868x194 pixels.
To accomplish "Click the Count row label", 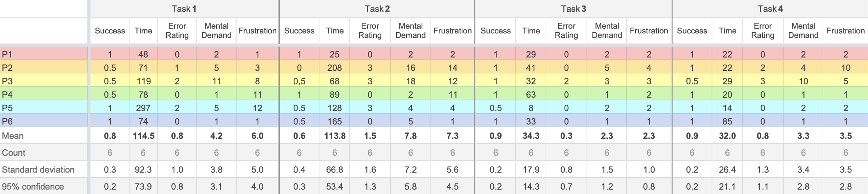I will 14,152.
